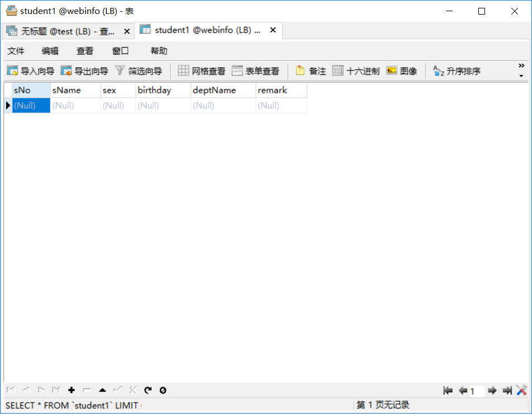Viewport: 532px width, 414px height.
Task: Go to previous record navigation icon
Action: 26,390
